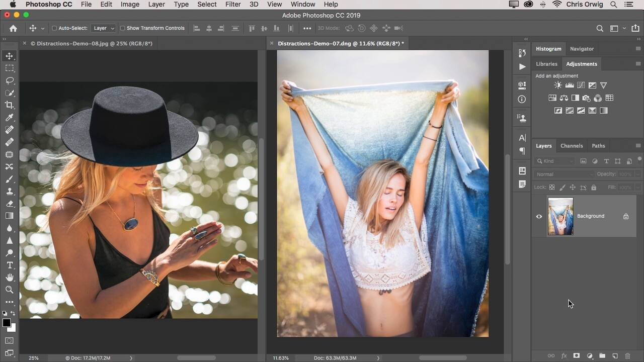Image resolution: width=644 pixels, height=362 pixels.
Task: Open the Opacity slider dropdown arrow
Action: (x=638, y=174)
